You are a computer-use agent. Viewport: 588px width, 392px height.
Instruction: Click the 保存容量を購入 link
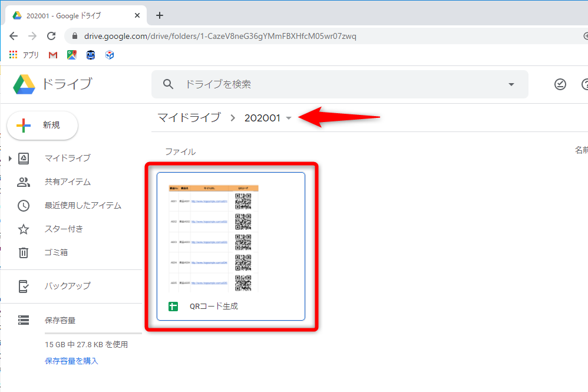(71, 361)
